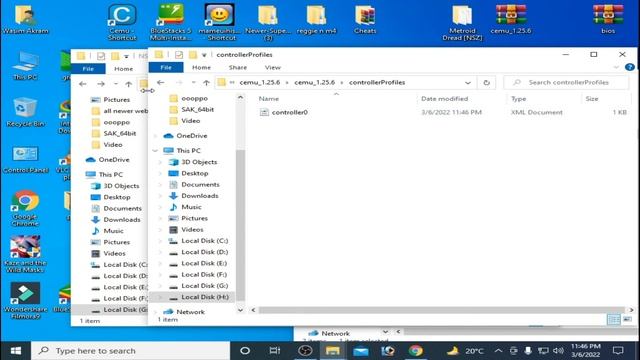The width and height of the screenshot is (640, 360).
Task: Open the notification center icon
Action: 618,351
